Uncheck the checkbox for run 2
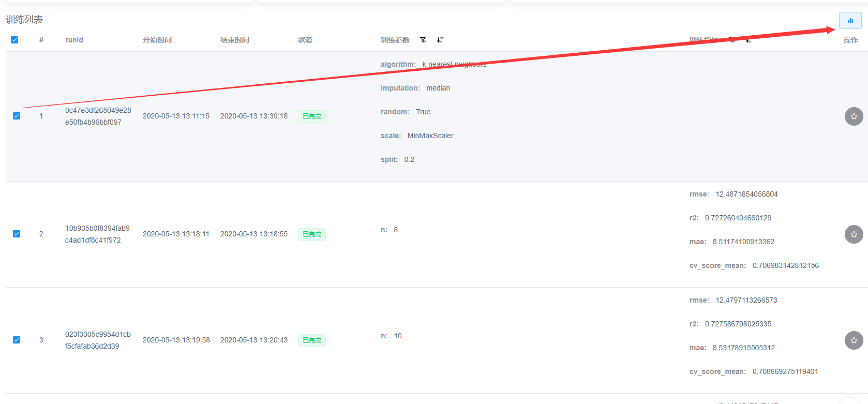This screenshot has width=868, height=404. tap(17, 234)
